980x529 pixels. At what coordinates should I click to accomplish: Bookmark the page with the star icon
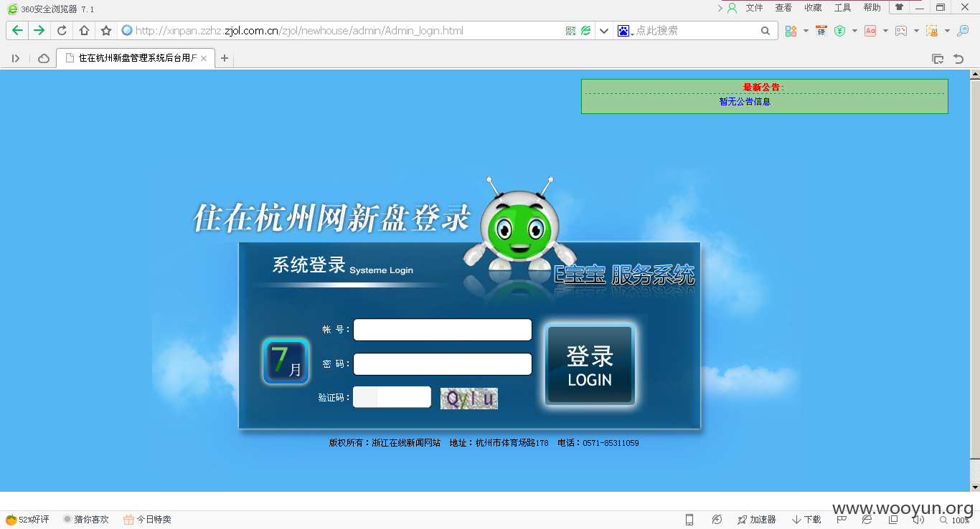click(x=106, y=31)
